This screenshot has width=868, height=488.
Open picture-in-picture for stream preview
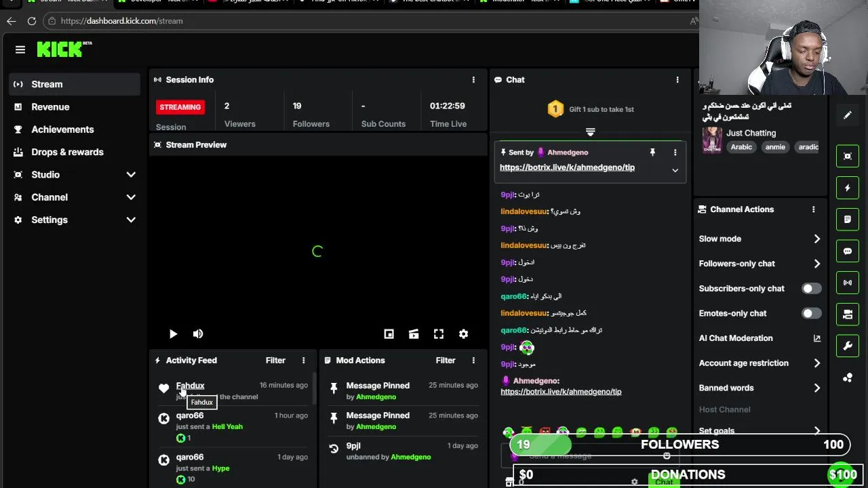[389, 334]
